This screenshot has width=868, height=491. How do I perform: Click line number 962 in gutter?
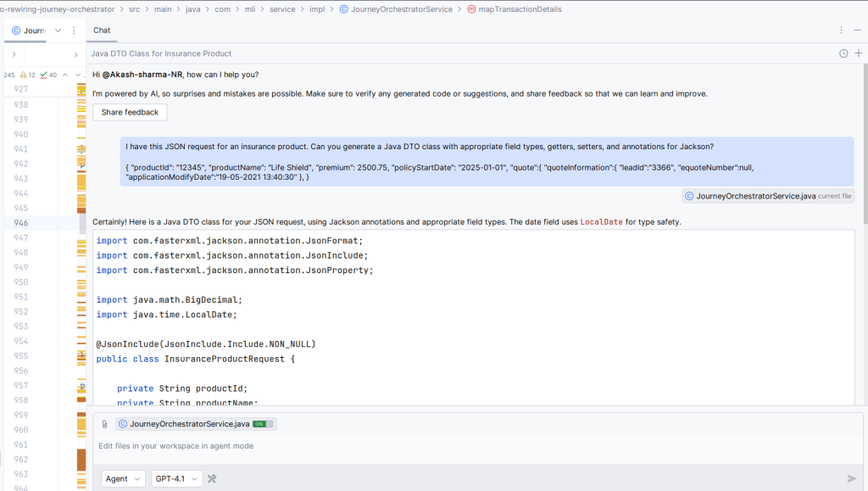pos(21,460)
